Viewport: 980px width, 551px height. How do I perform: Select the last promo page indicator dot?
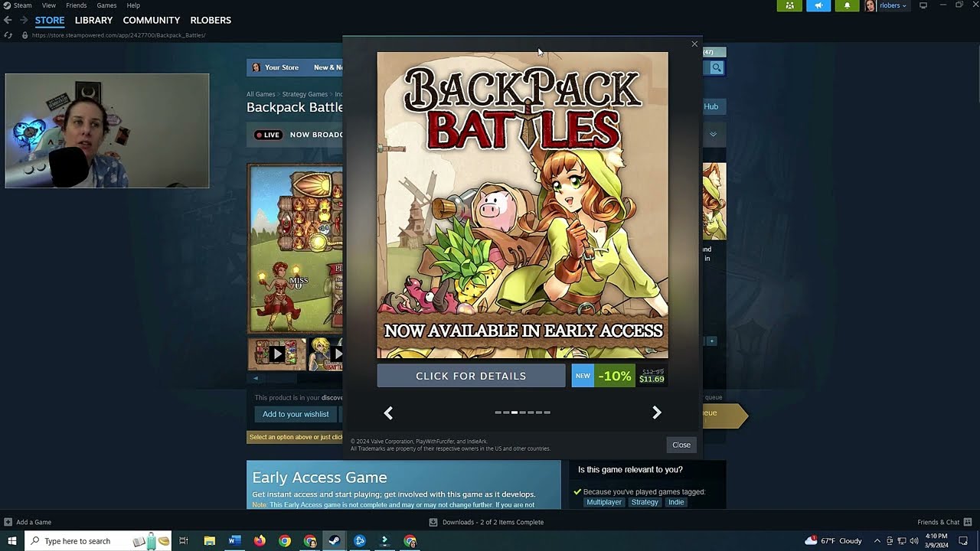pos(547,412)
